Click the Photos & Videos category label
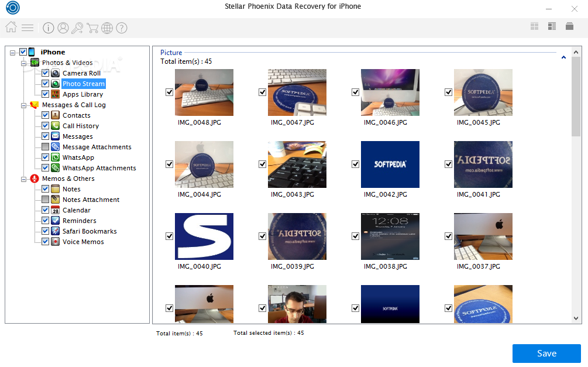The width and height of the screenshot is (588, 367). pyautogui.click(x=67, y=63)
